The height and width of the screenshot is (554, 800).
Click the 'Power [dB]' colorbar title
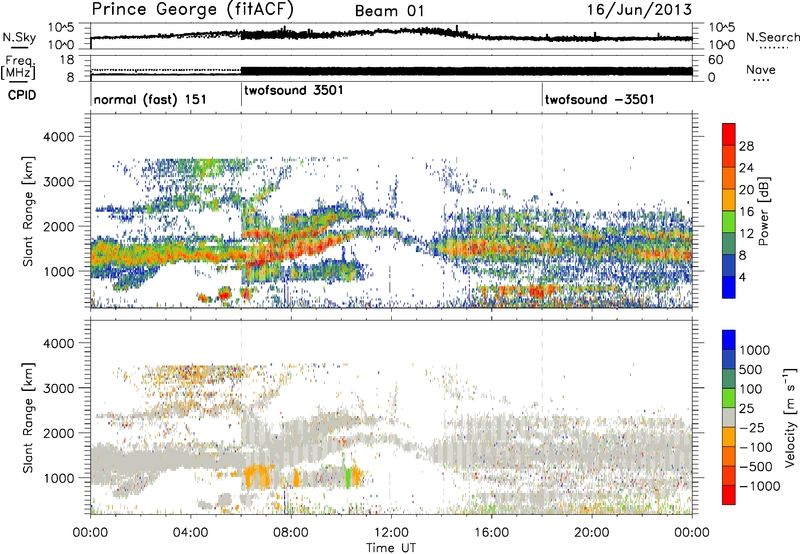click(x=763, y=211)
